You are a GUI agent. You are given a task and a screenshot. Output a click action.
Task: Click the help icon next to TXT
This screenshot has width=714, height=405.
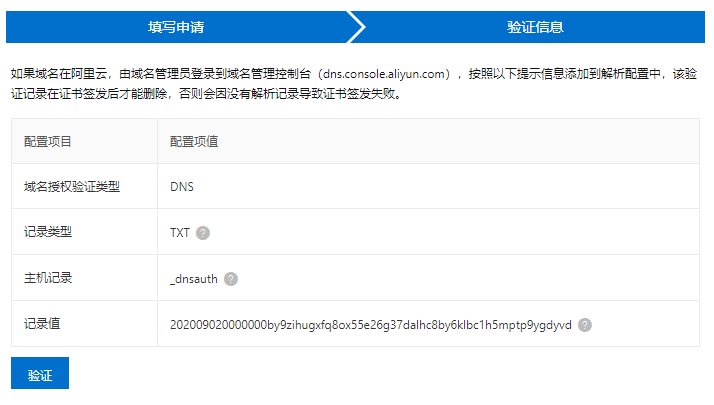coord(203,233)
